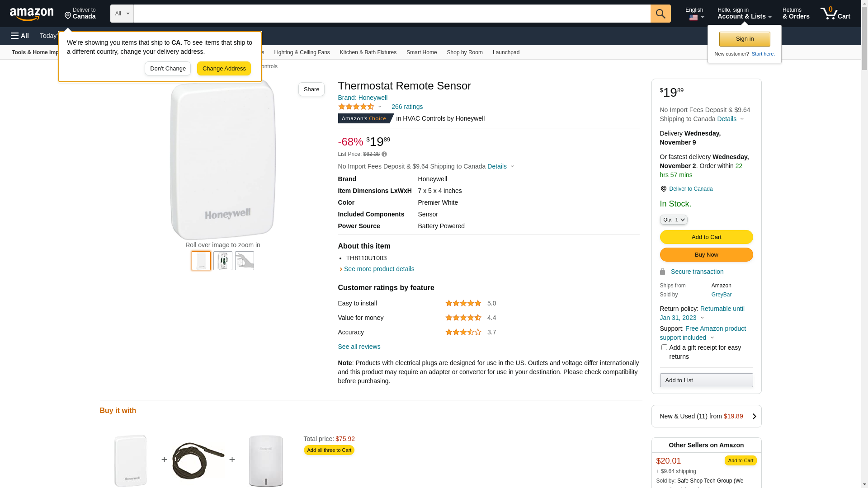Open the Qty quantity dropdown
This screenshot has height=488, width=868.
[674, 220]
